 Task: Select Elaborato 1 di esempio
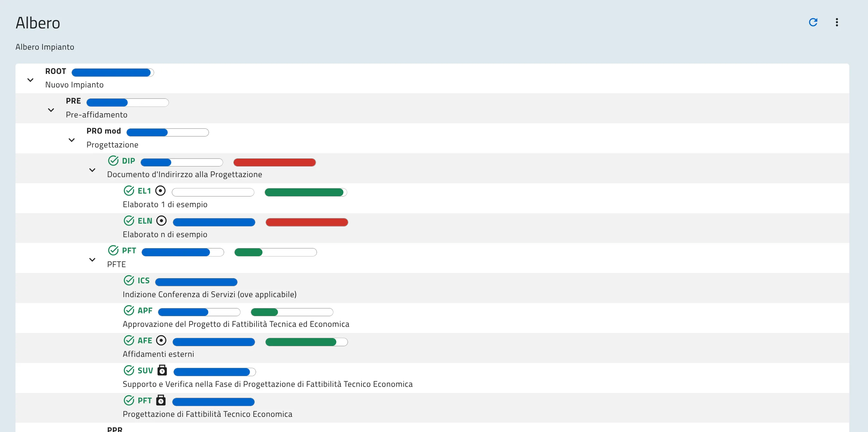(x=165, y=204)
